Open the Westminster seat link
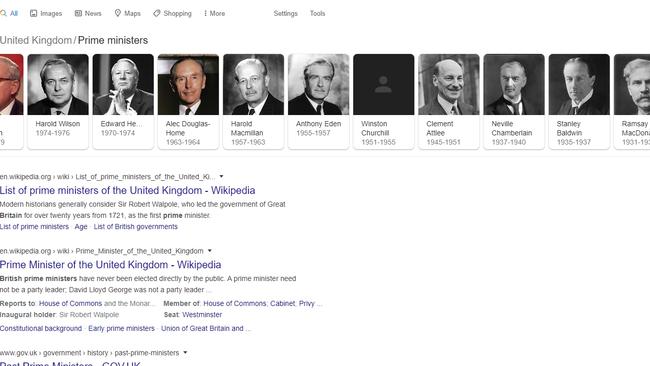Image resolution: width=650 pixels, height=366 pixels. point(202,315)
